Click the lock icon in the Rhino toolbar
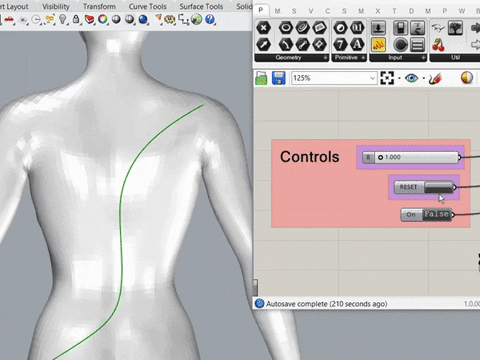480x360 pixels. 76,19
